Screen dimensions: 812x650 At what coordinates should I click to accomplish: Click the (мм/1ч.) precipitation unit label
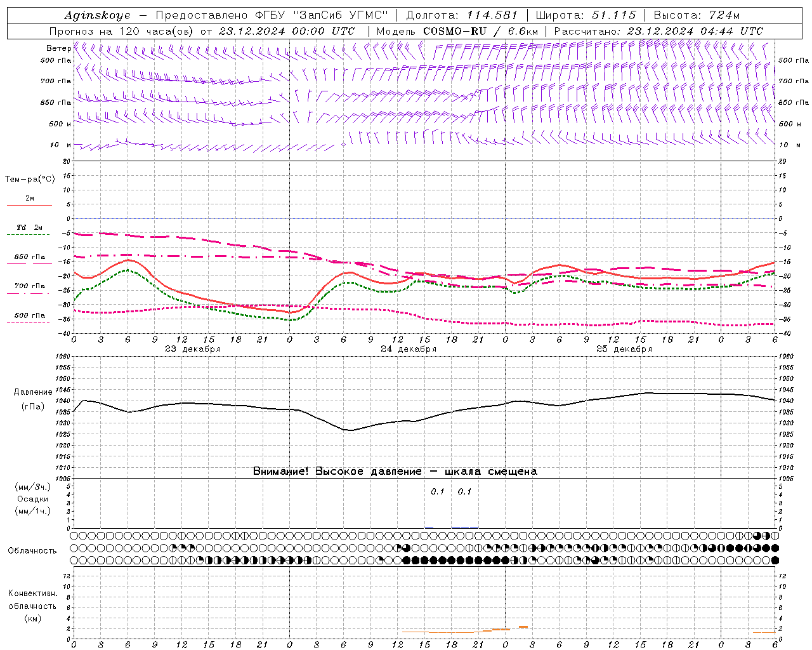(33, 511)
